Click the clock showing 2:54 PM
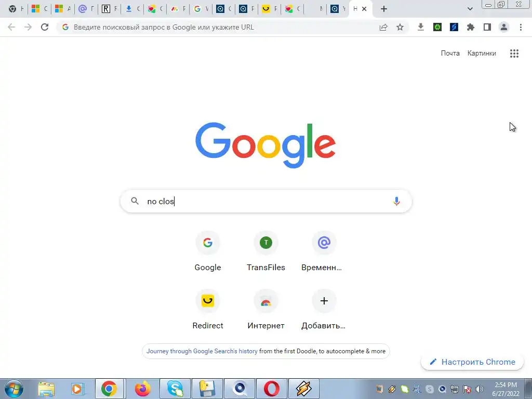This screenshot has height=399, width=532. (x=506, y=389)
